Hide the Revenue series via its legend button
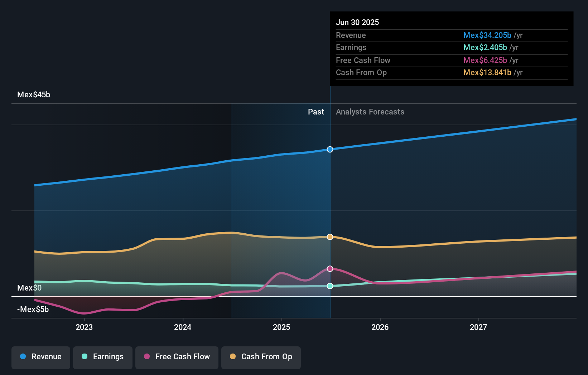Screen dimensions: 588x375 [40, 357]
